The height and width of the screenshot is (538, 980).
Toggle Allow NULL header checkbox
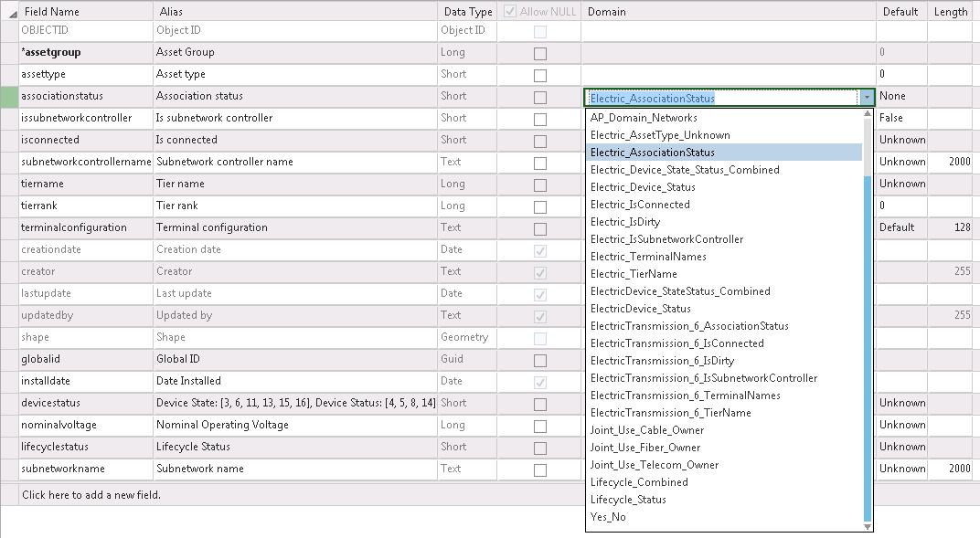pos(510,11)
